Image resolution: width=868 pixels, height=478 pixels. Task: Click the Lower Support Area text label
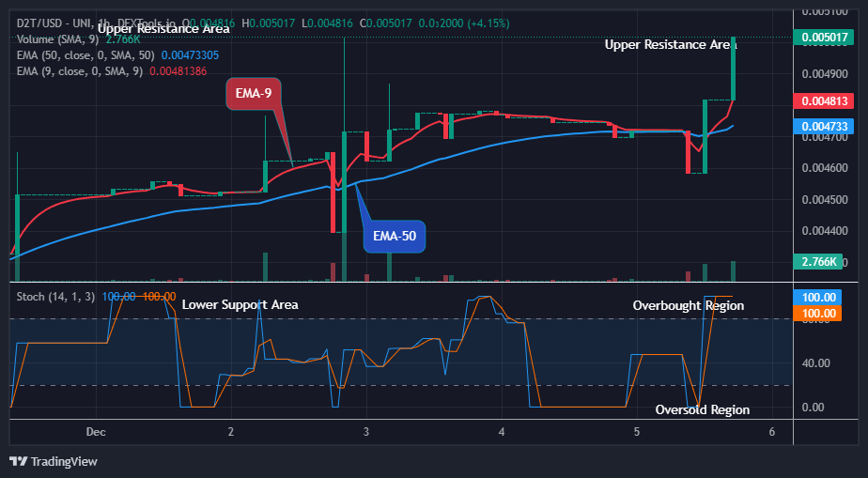[x=240, y=304]
